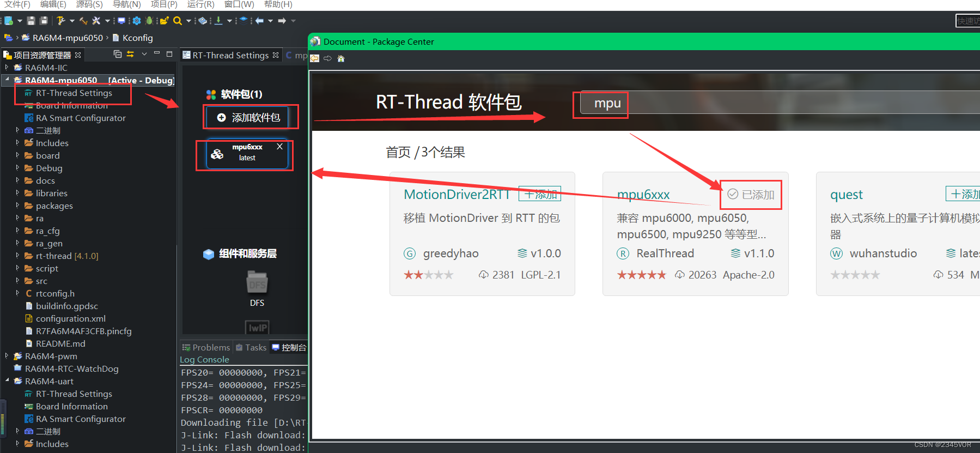Open the 项目(P) menu
This screenshot has height=453, width=980.
[x=164, y=4]
